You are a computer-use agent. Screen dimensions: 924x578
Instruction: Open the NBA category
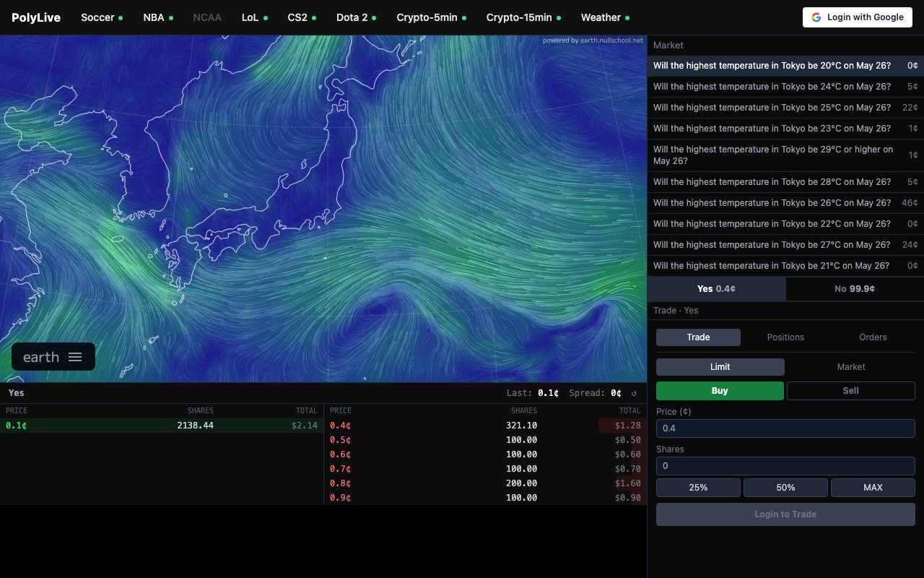coord(158,17)
